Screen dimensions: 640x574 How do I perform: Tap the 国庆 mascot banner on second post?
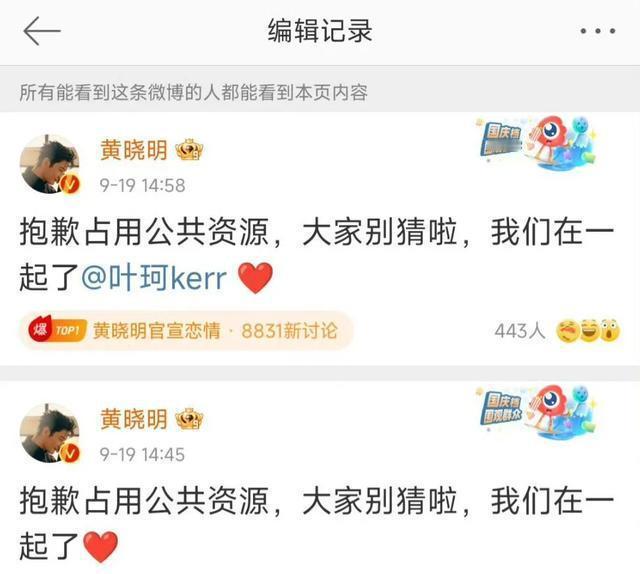coord(538,411)
